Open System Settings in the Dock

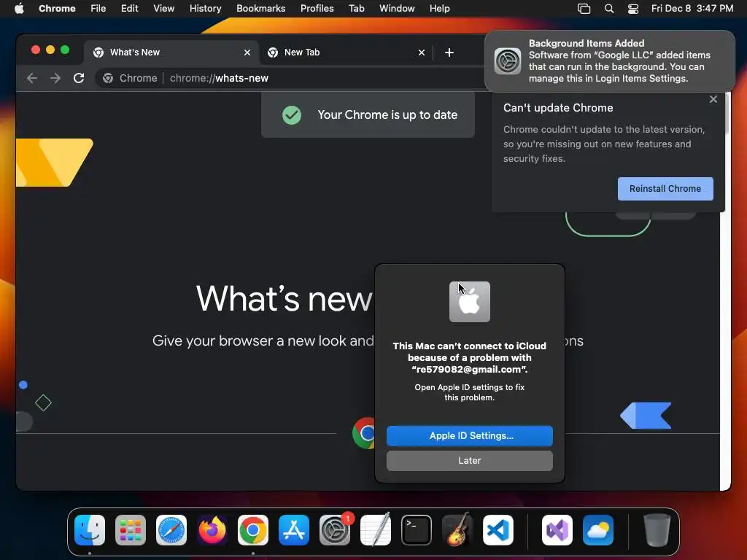[335, 529]
